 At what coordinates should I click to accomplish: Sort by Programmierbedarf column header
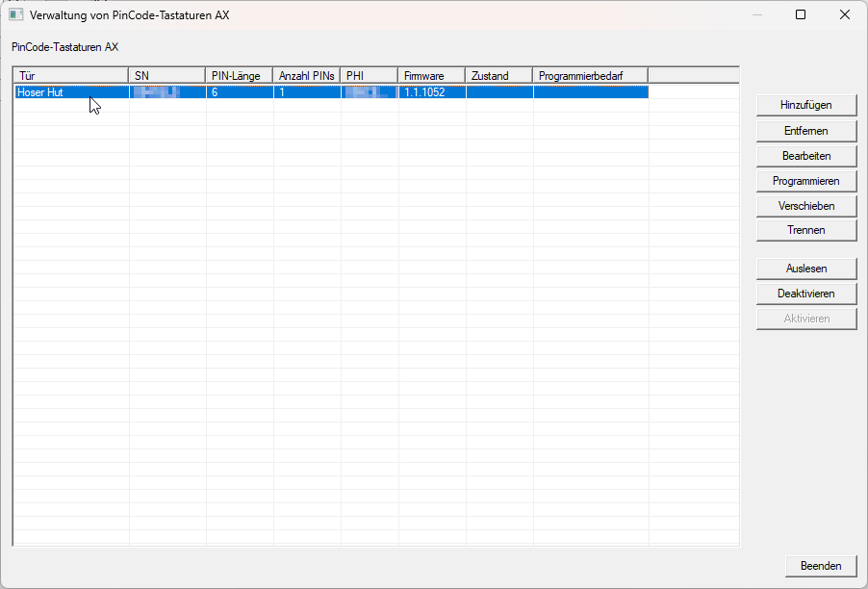coord(590,76)
